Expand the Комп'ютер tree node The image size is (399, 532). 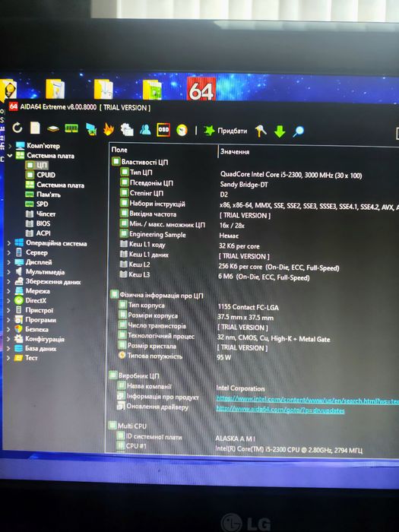tap(10, 146)
